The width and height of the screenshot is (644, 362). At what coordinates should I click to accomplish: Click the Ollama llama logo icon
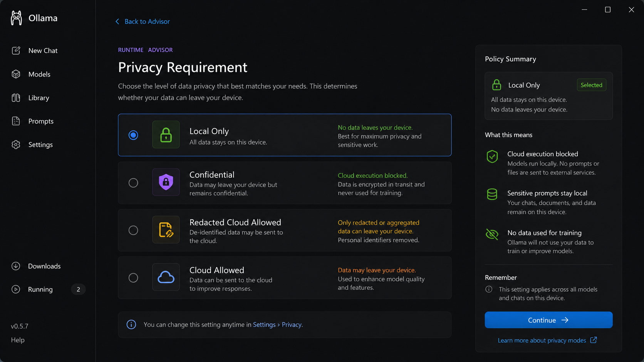click(x=16, y=18)
